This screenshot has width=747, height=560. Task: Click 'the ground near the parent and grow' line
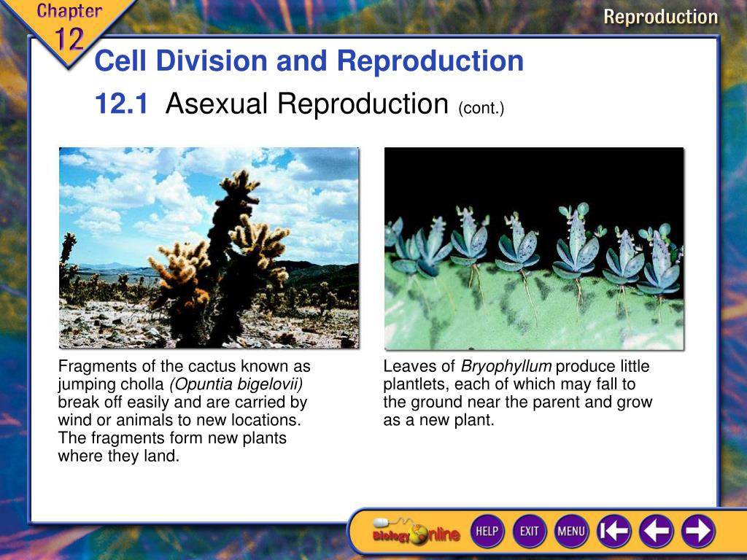(x=518, y=402)
